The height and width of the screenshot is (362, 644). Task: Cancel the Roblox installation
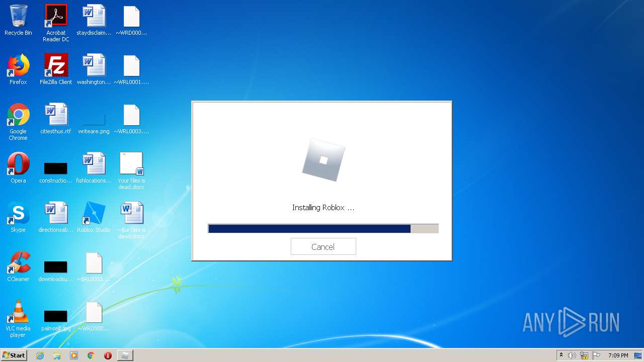click(323, 246)
